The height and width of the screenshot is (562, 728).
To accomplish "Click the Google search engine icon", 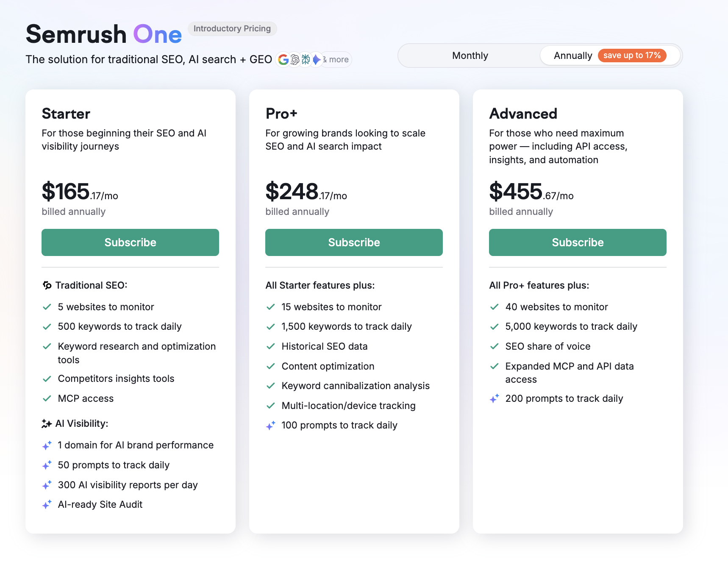I will click(x=283, y=60).
